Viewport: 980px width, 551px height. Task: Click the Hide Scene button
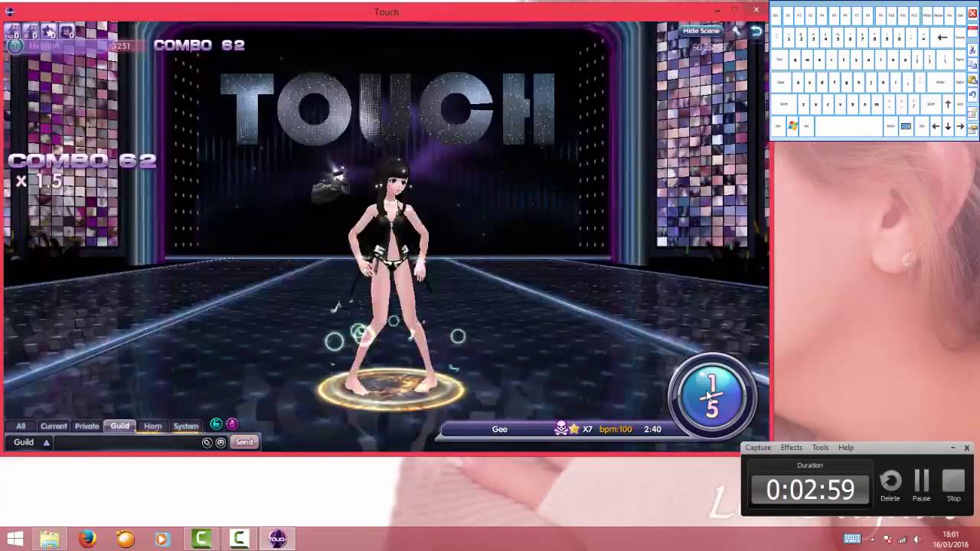701,31
